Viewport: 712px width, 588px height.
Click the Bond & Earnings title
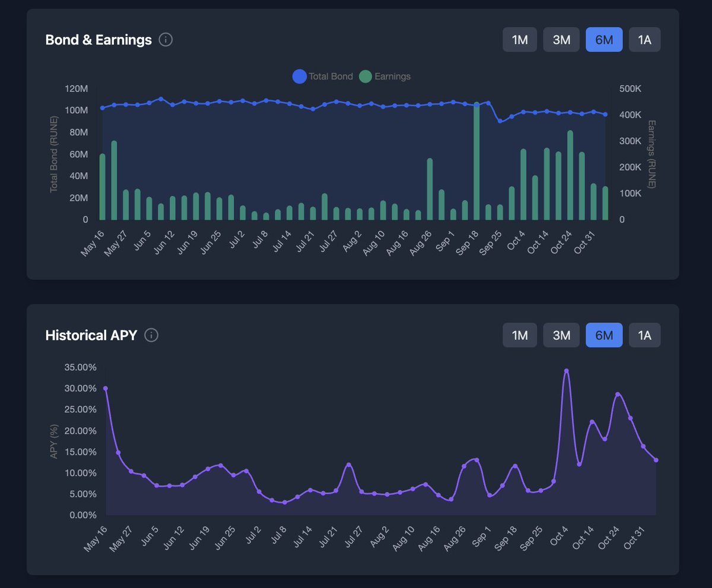pyautogui.click(x=98, y=40)
